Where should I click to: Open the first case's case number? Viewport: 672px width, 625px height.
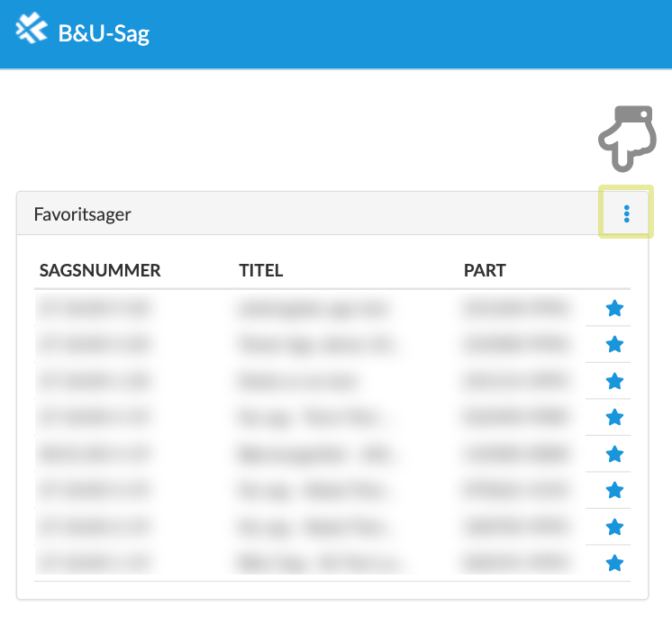93,309
